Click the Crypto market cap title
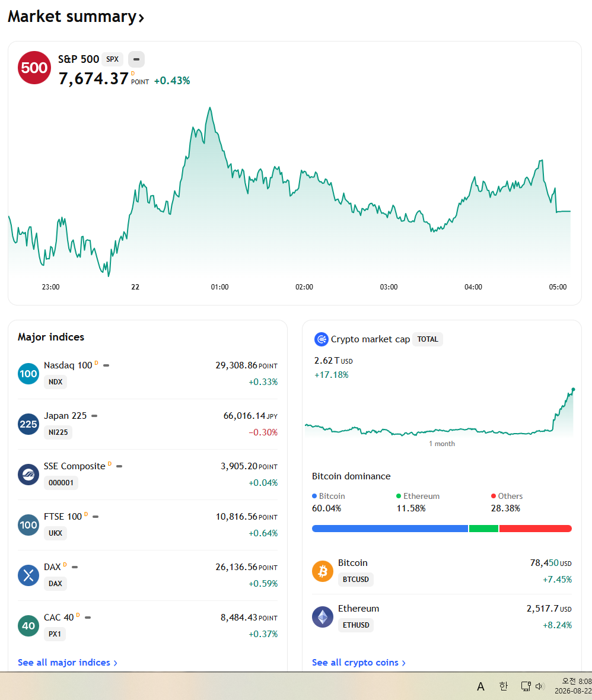 (x=370, y=339)
